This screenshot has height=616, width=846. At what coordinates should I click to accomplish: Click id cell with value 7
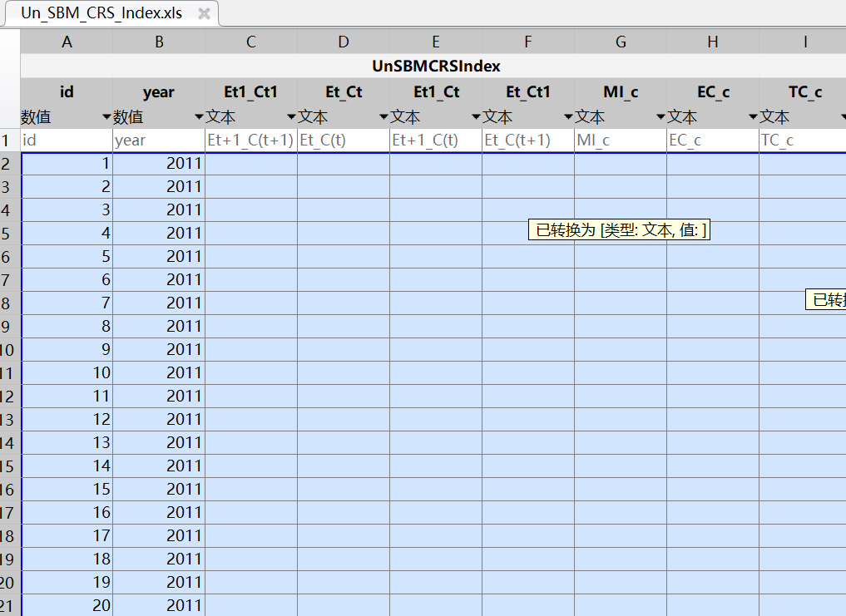click(67, 303)
